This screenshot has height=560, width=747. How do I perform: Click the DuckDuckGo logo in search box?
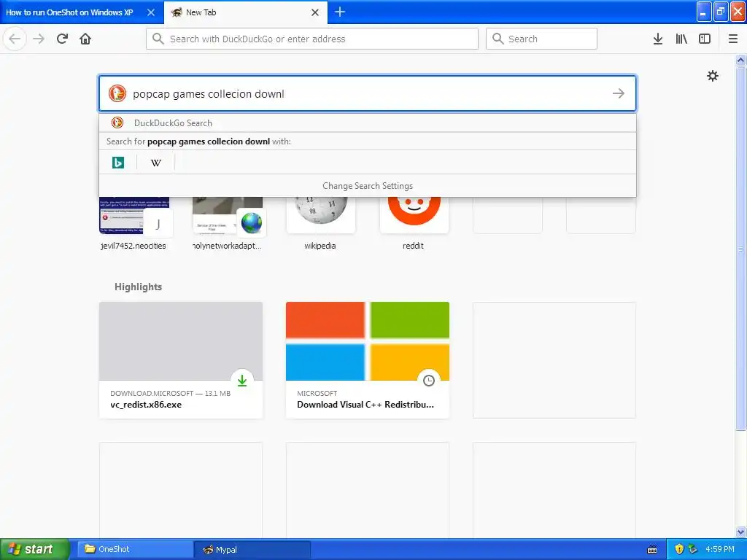pyautogui.click(x=117, y=93)
